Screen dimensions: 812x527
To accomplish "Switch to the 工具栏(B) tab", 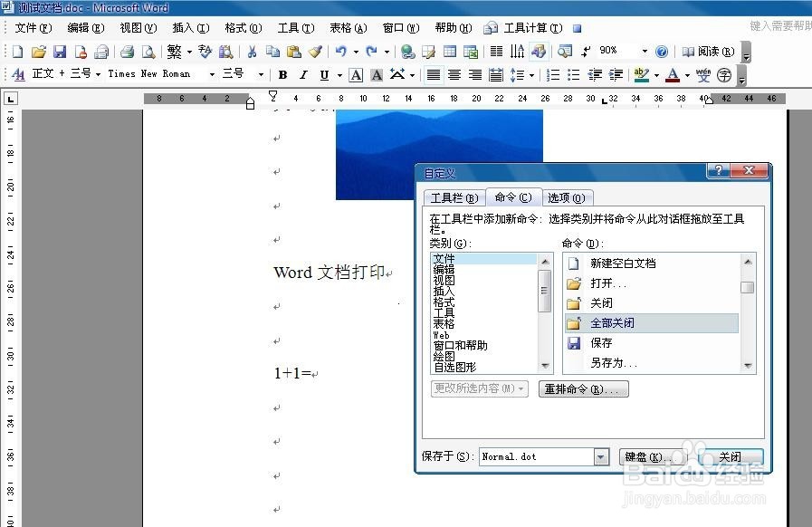I will coord(454,198).
